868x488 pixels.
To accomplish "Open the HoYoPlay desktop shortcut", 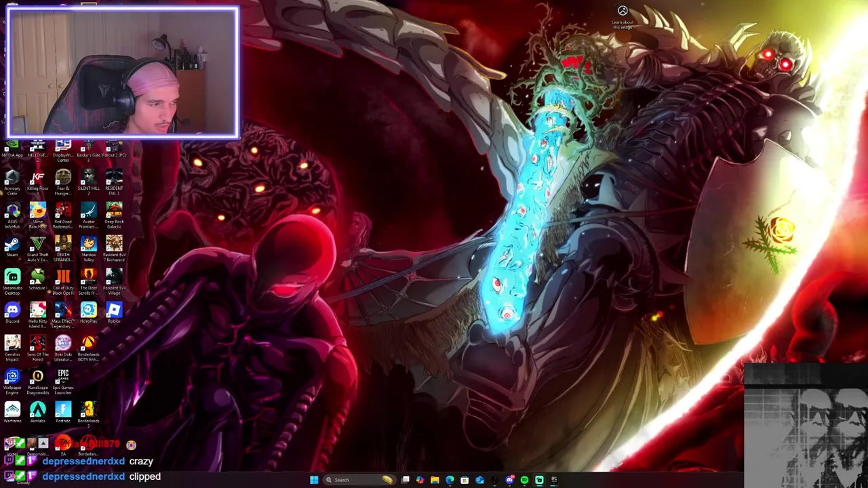I will (88, 313).
